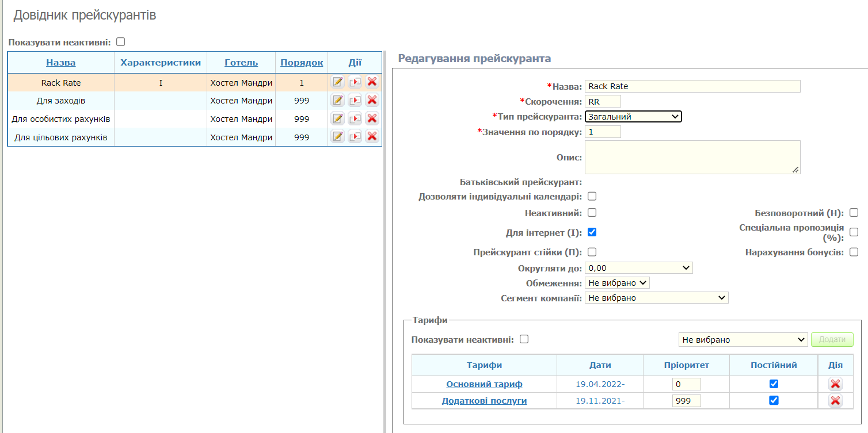
Task: Toggle Показувати неактивні above the price list table
Action: [x=120, y=42]
